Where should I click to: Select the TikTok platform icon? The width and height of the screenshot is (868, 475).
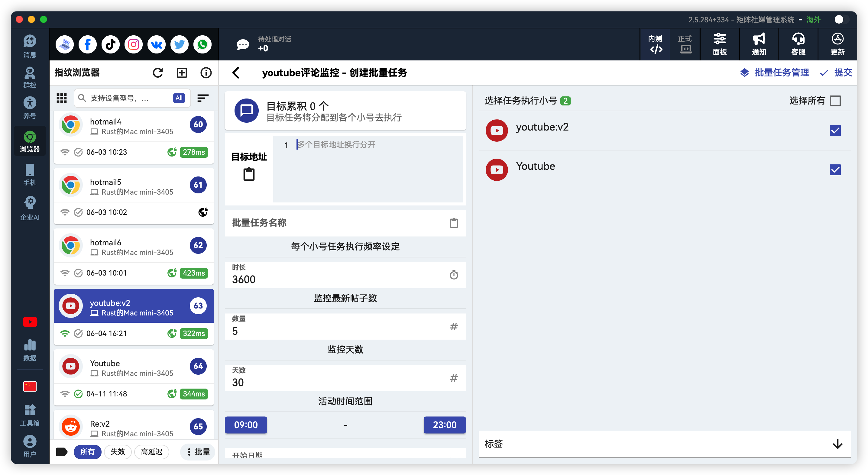[x=111, y=44]
